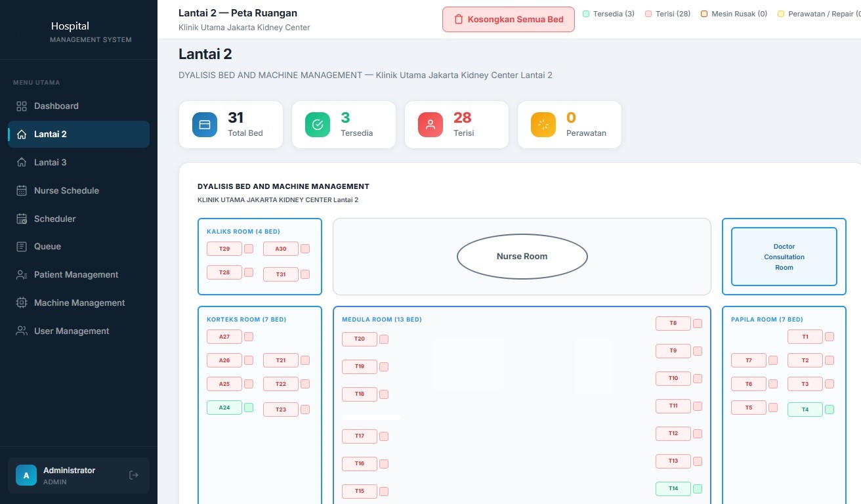The width and height of the screenshot is (861, 504).
Task: Click the KALIKS ROOM (4 BED) label
Action: pyautogui.click(x=243, y=232)
